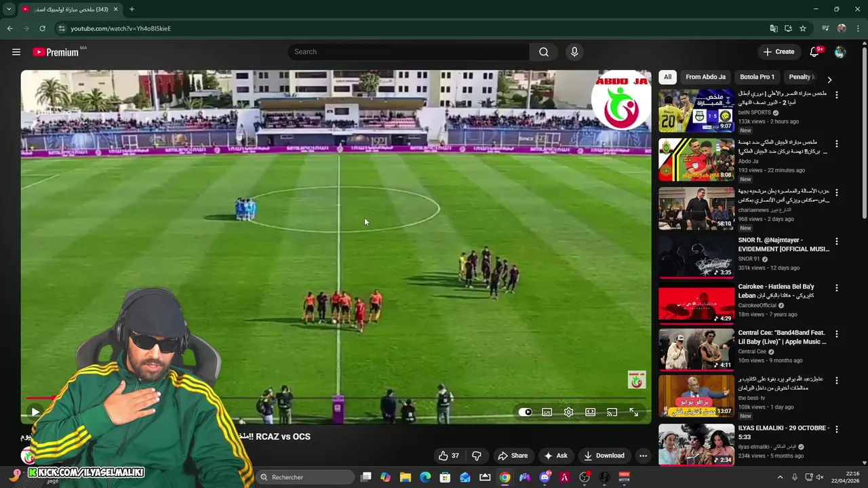
Task: Open the 58:10 chariaenews thumbnail
Action: click(x=696, y=208)
